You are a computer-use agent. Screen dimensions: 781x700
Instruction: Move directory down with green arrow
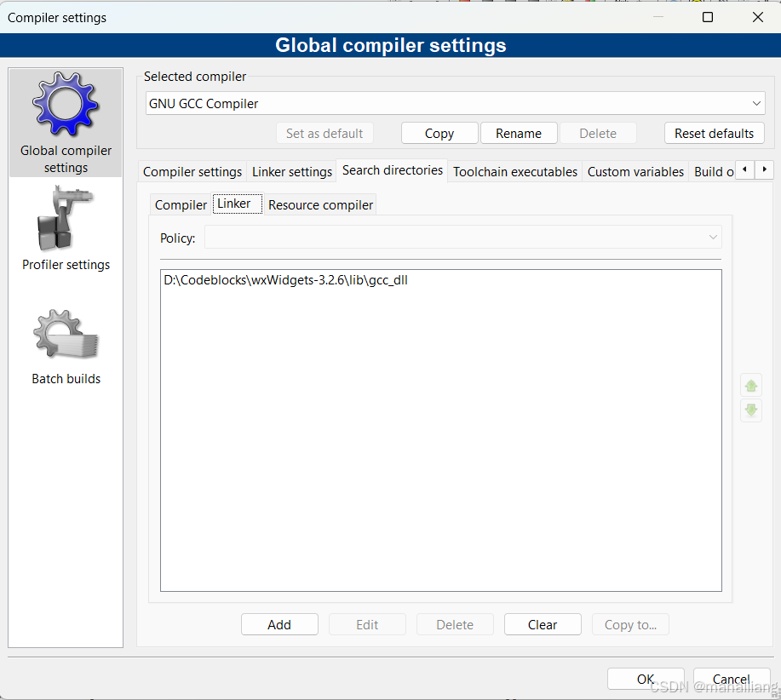coord(751,410)
